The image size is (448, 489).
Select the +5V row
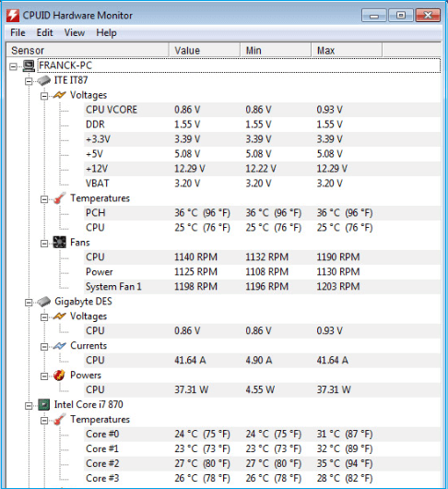click(262, 154)
